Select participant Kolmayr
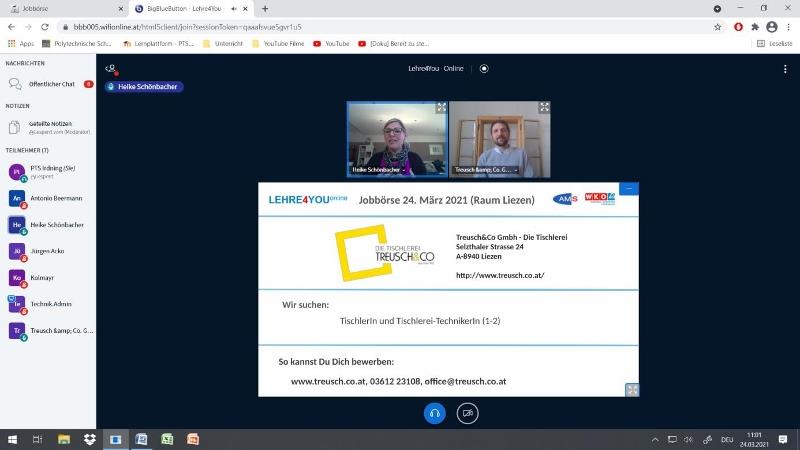 [x=48, y=278]
